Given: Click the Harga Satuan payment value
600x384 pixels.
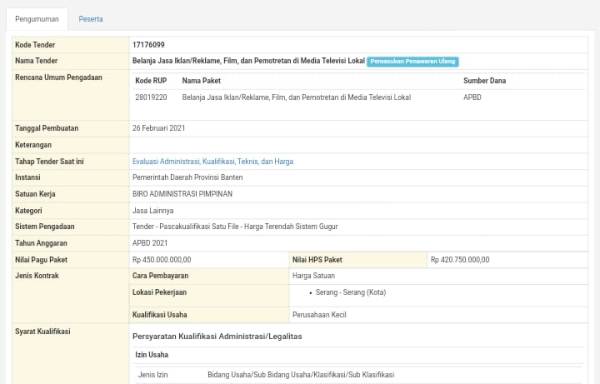Looking at the screenshot, I should click(313, 276).
